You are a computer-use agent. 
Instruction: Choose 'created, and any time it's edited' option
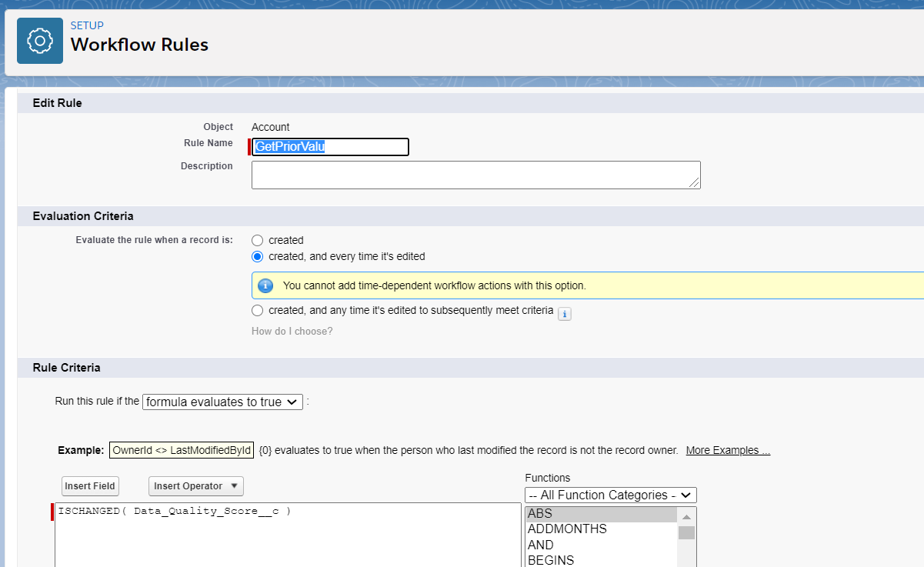(257, 310)
